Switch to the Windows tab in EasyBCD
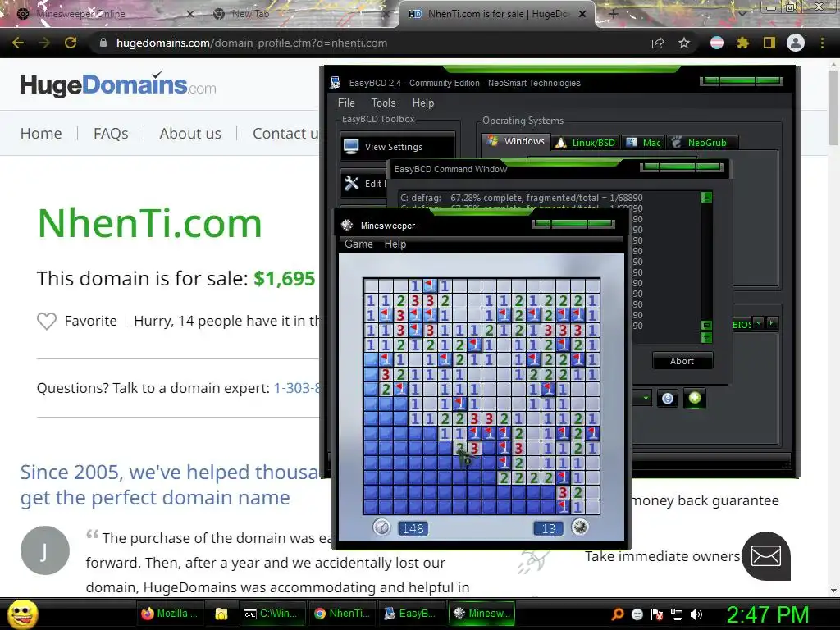 tap(516, 141)
